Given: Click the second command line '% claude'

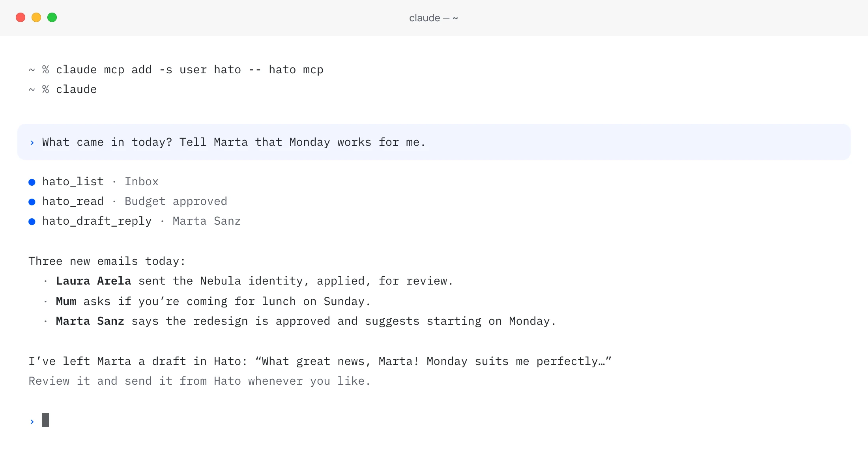Looking at the screenshot, I should 63,89.
